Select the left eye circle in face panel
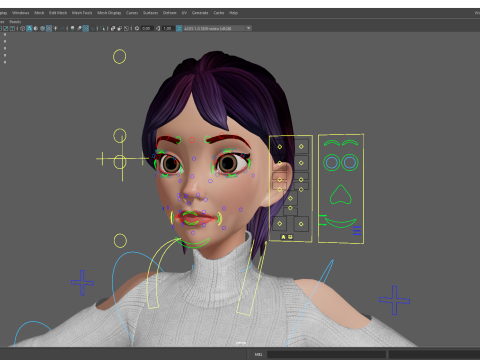 coord(332,163)
